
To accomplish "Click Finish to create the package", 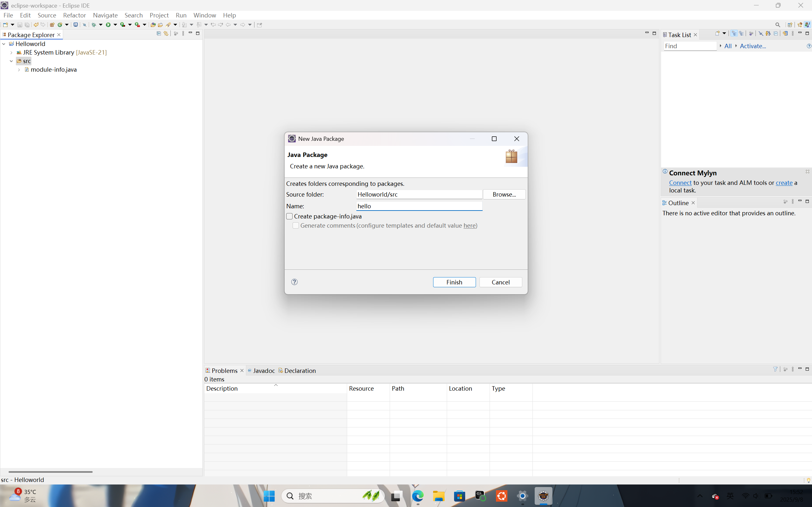I will [x=454, y=282].
